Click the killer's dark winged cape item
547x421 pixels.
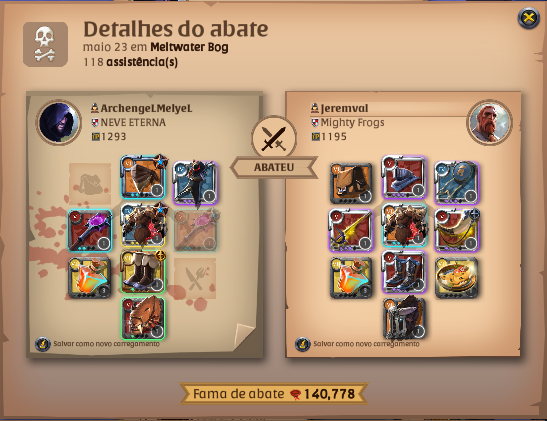click(195, 183)
